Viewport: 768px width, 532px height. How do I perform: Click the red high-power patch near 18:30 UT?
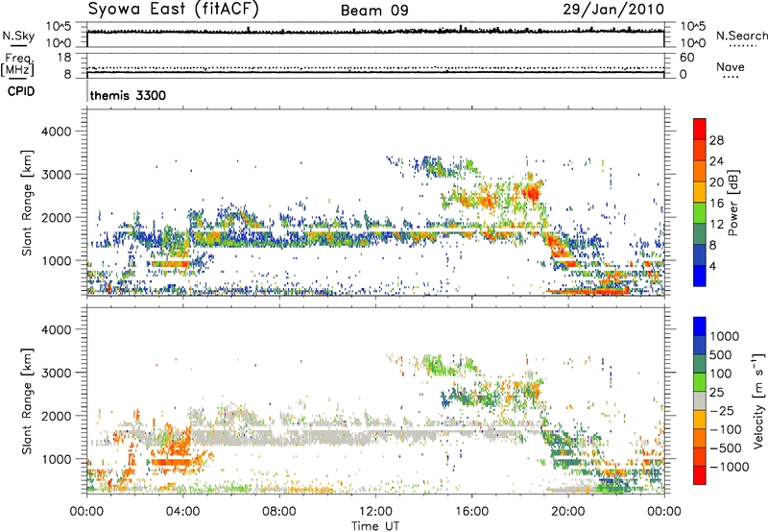click(x=531, y=192)
